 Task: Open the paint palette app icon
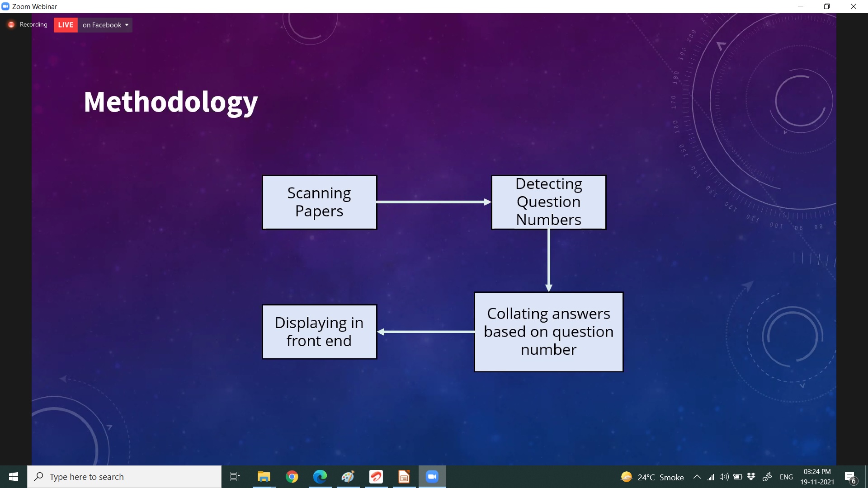coord(348,477)
